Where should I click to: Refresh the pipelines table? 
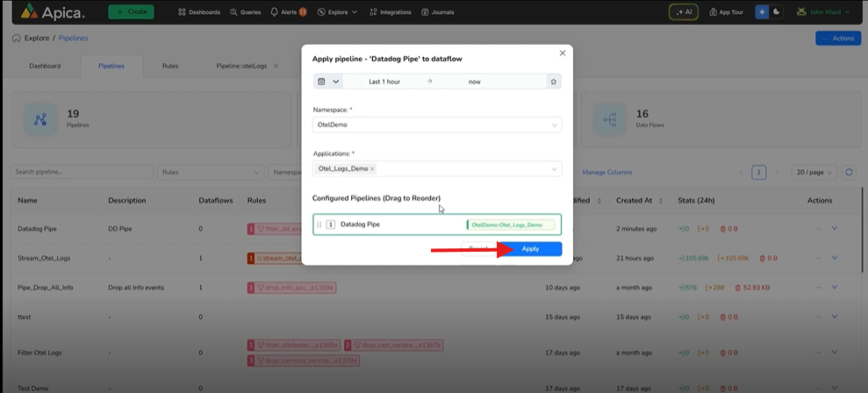pos(849,172)
